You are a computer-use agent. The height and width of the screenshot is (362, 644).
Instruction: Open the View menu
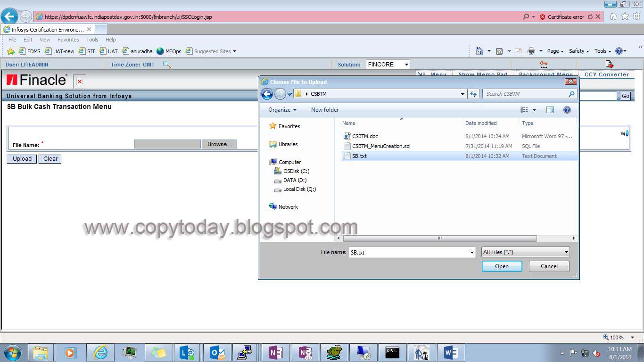pyautogui.click(x=45, y=40)
